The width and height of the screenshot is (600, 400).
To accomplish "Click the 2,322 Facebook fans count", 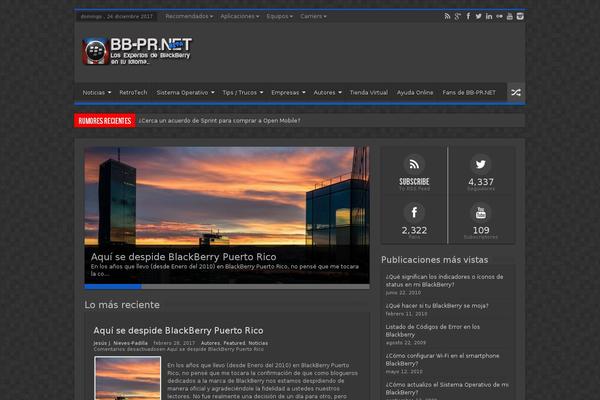I will coord(414,230).
